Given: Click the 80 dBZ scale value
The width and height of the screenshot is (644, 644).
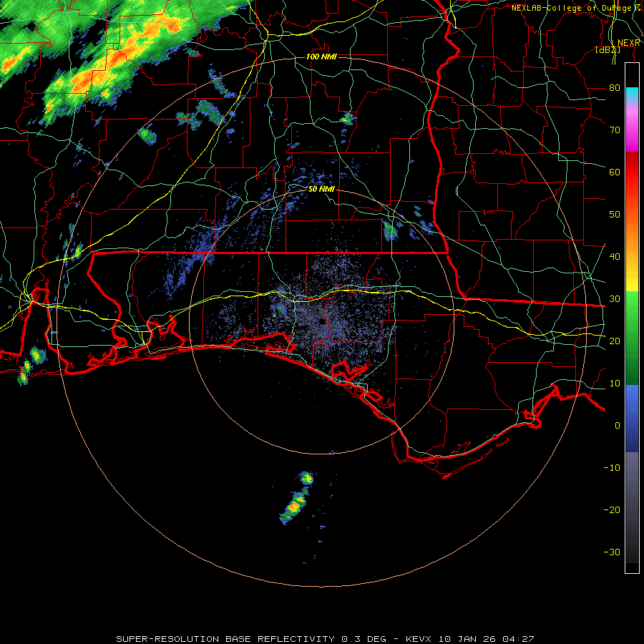Looking at the screenshot, I should (x=615, y=88).
